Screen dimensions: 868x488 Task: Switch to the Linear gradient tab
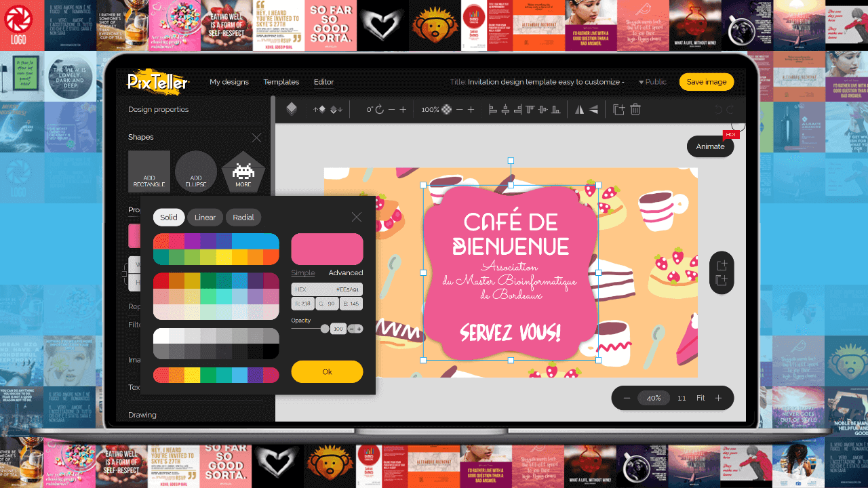pyautogui.click(x=205, y=217)
